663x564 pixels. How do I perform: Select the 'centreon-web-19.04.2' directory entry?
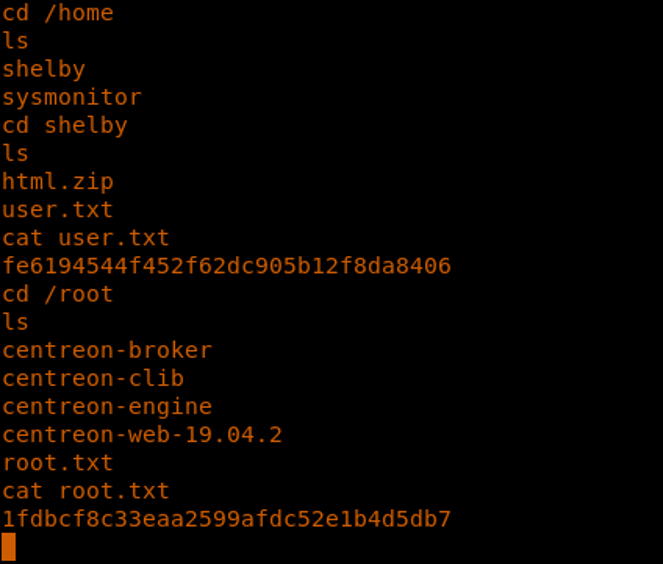[x=141, y=434]
